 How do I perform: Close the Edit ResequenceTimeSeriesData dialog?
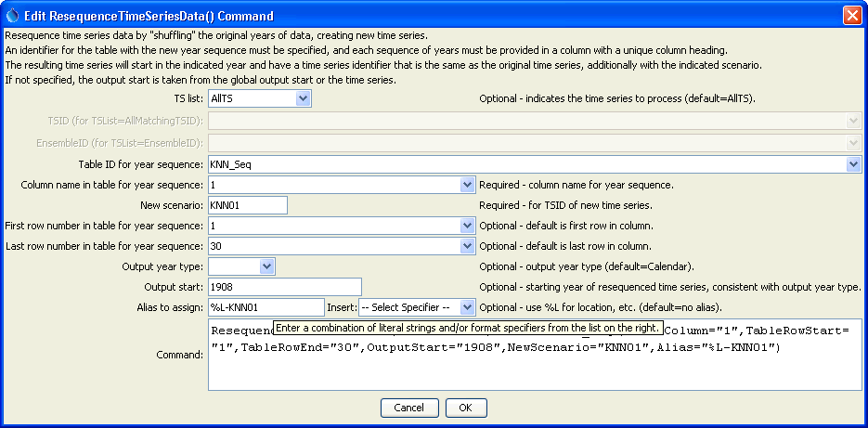[852, 16]
